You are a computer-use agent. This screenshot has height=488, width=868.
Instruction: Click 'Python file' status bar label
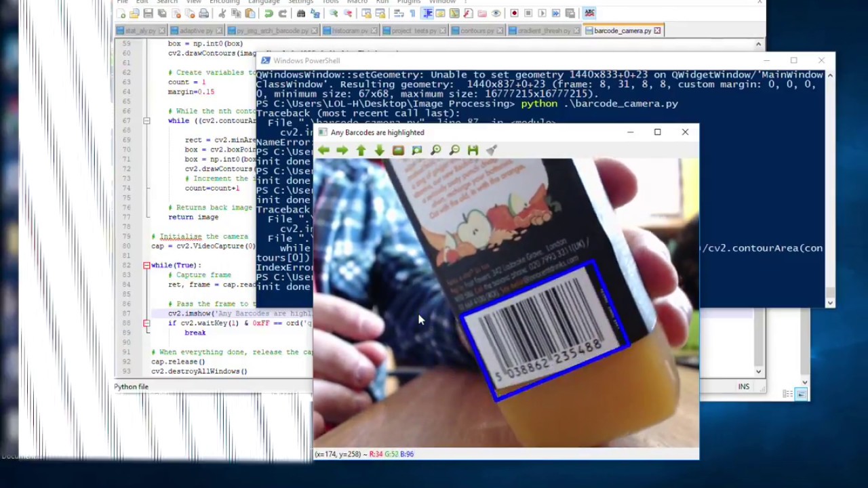click(131, 386)
